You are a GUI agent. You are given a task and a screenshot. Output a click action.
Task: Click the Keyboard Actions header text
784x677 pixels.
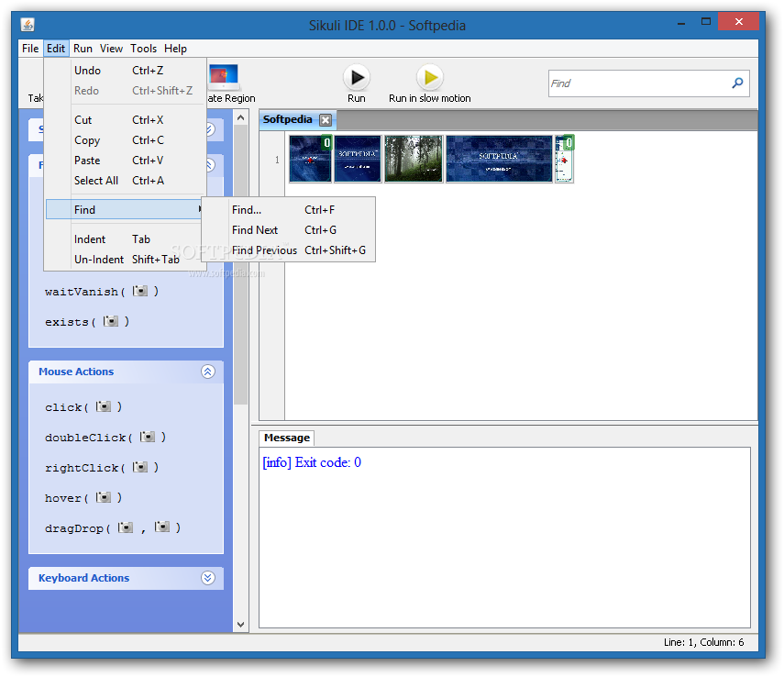83,578
